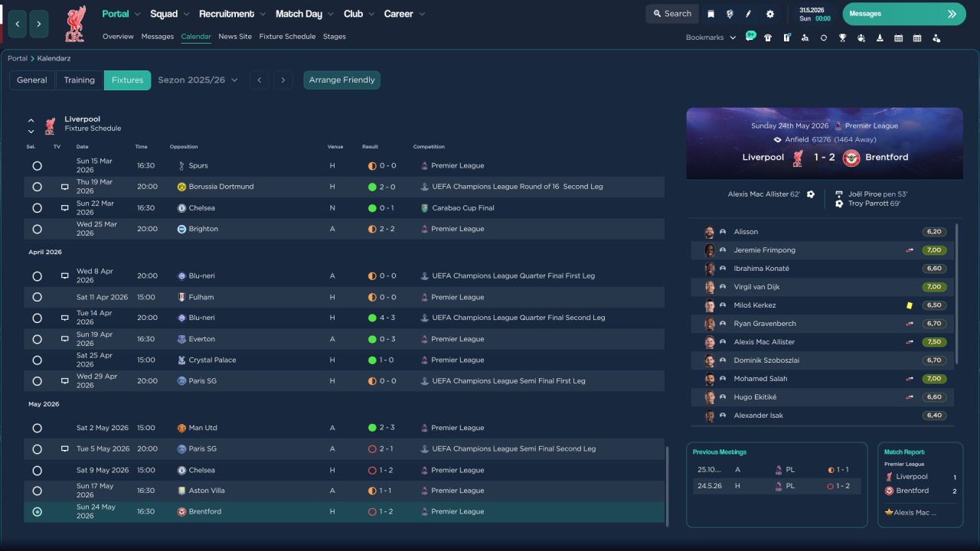The image size is (980, 551).
Task: Click the pencil edit icon in the top bar
Action: pyautogui.click(x=749, y=14)
